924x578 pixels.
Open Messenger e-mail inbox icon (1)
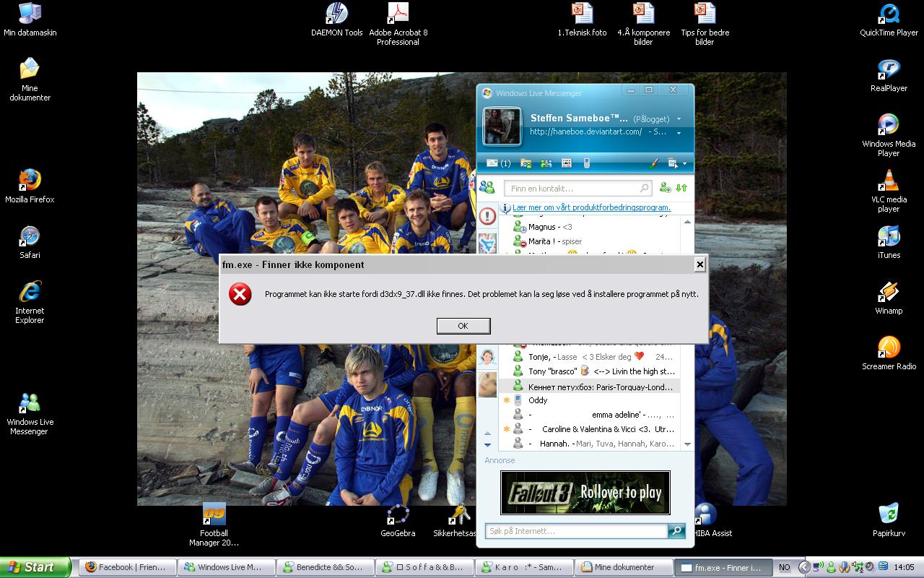(x=498, y=163)
